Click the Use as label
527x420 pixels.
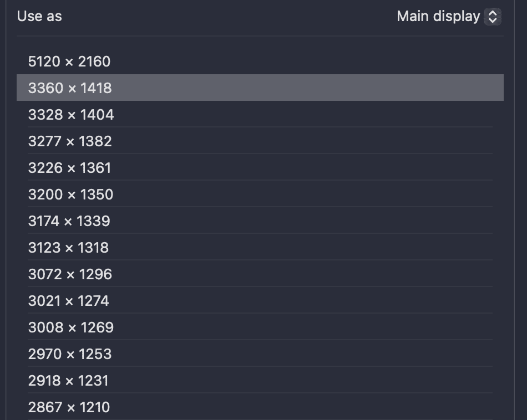[39, 16]
